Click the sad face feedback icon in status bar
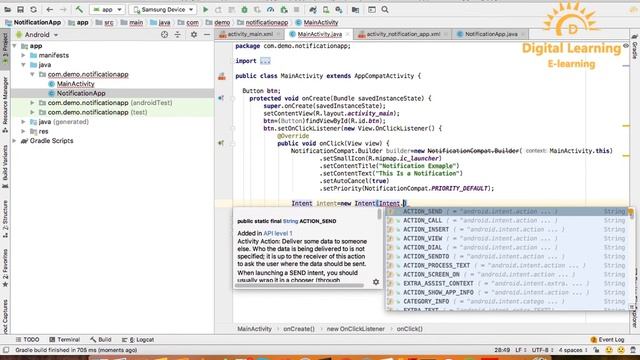This screenshot has width=640, height=360. [x=621, y=350]
